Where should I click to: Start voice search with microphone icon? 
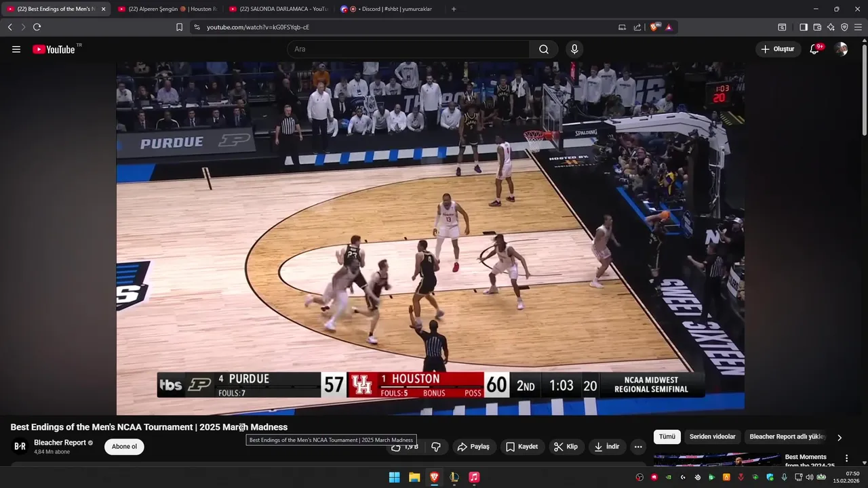(574, 49)
